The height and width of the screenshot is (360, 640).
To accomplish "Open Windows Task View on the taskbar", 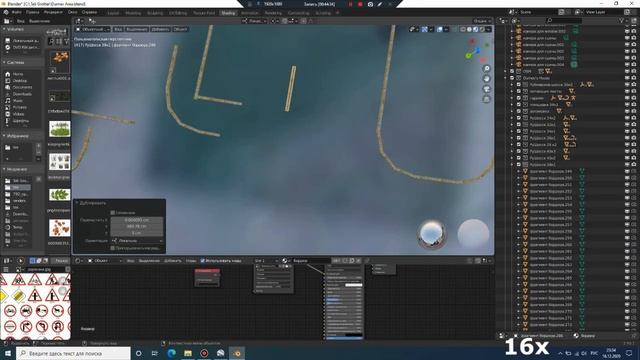I will coord(155,353).
